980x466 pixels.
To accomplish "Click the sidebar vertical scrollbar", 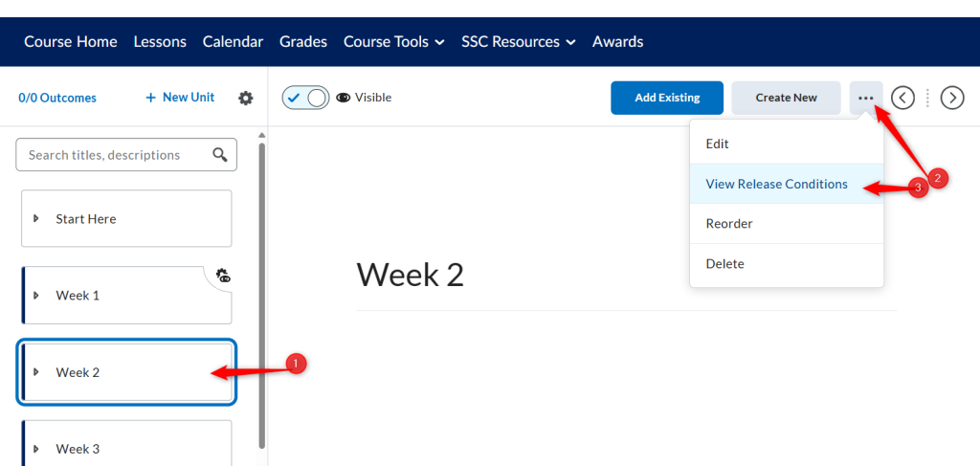I will click(x=262, y=295).
